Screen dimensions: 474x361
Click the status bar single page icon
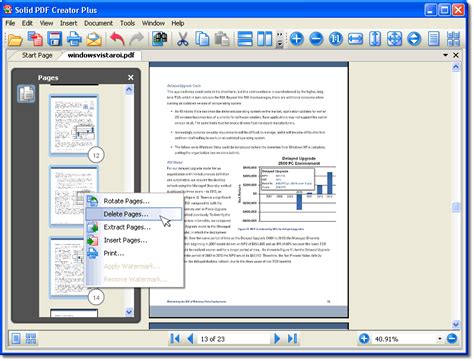pyautogui.click(x=15, y=339)
